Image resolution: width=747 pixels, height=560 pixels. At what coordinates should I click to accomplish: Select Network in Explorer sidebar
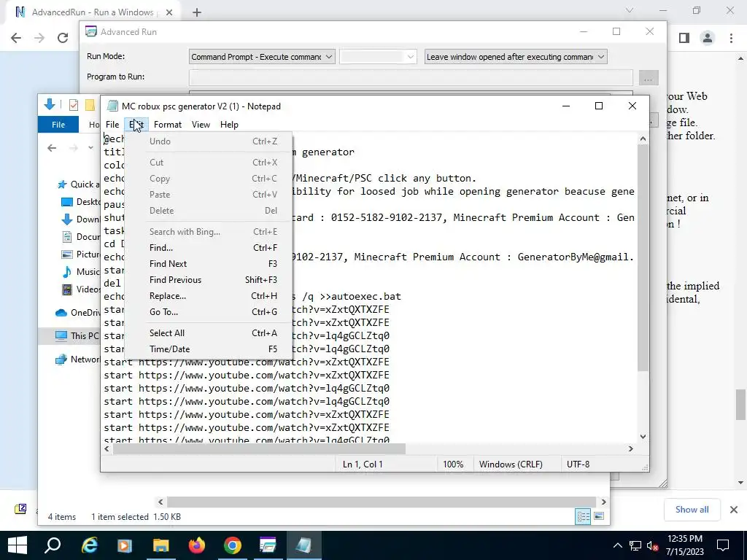[x=77, y=359]
